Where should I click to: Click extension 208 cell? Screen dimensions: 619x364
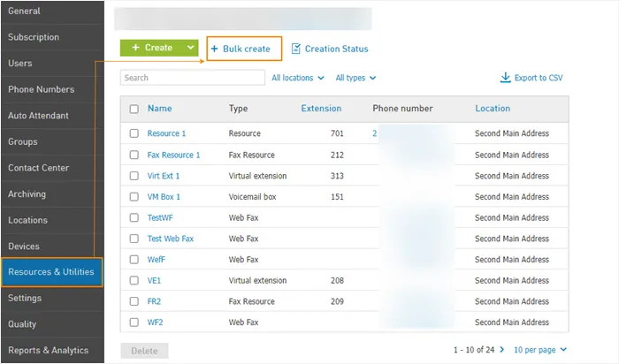337,280
